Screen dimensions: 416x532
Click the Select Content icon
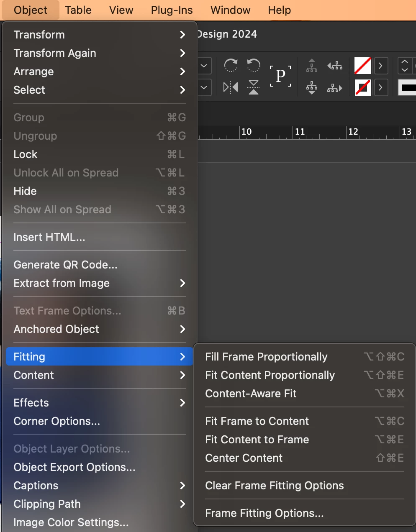coord(312,87)
